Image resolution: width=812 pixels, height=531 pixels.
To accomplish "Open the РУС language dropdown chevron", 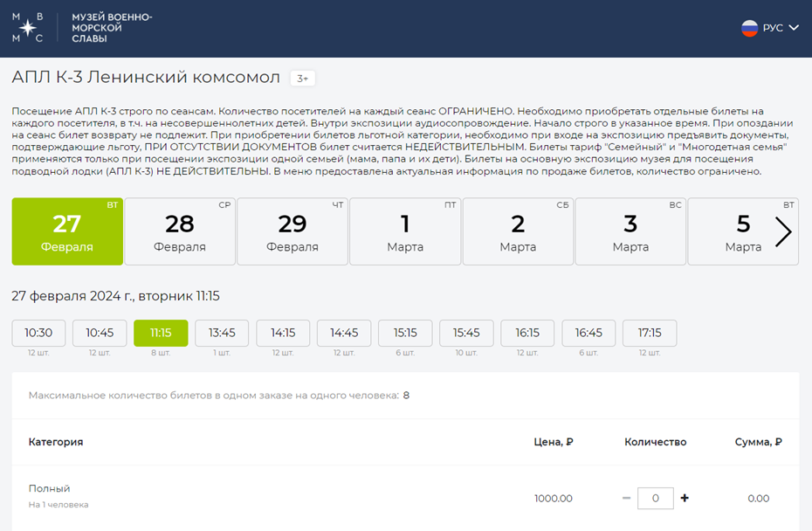I will click(x=794, y=28).
